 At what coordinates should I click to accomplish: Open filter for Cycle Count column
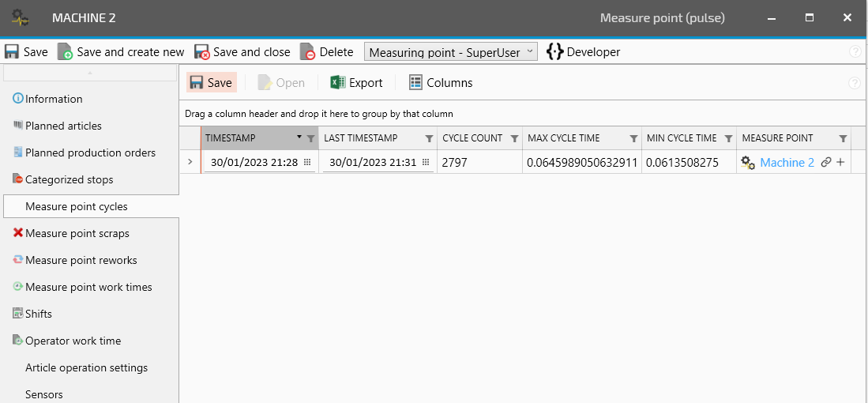pyautogui.click(x=514, y=139)
